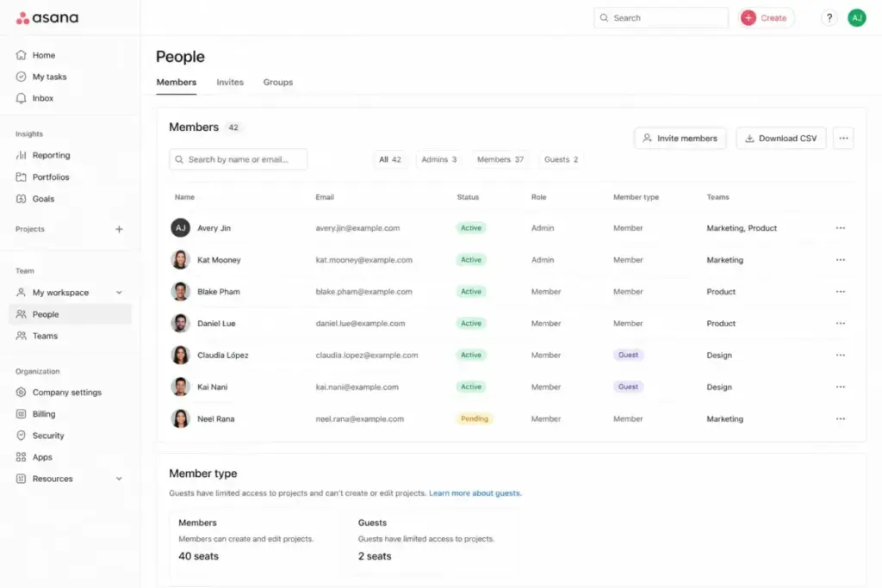Open Teams in the sidebar

coord(45,336)
